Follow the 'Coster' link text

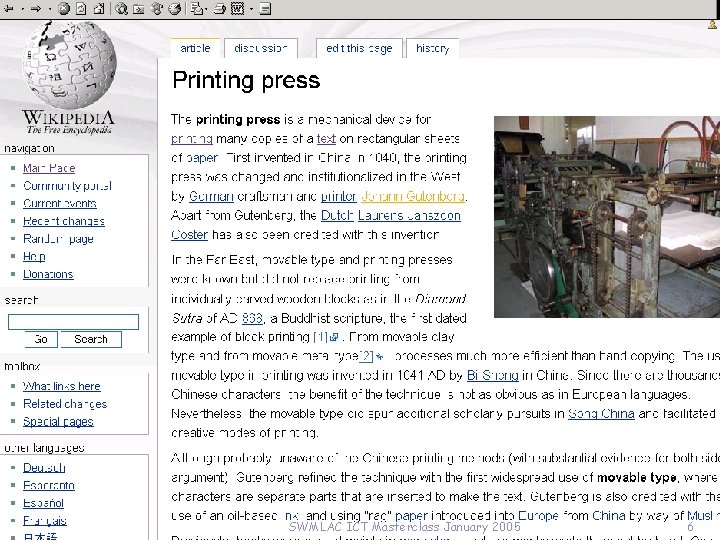click(x=189, y=235)
